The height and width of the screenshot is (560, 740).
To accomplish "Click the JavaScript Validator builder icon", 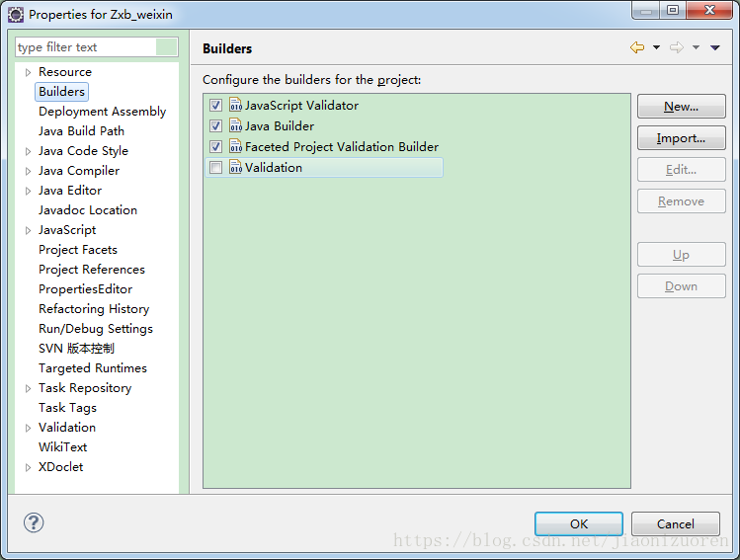I will point(235,105).
